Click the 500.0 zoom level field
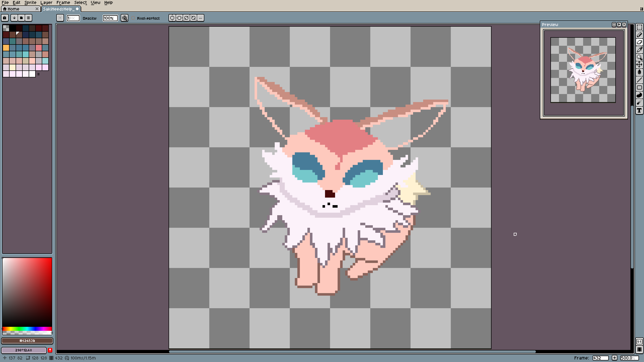Viewport: 644px width, 362px height. point(629,358)
